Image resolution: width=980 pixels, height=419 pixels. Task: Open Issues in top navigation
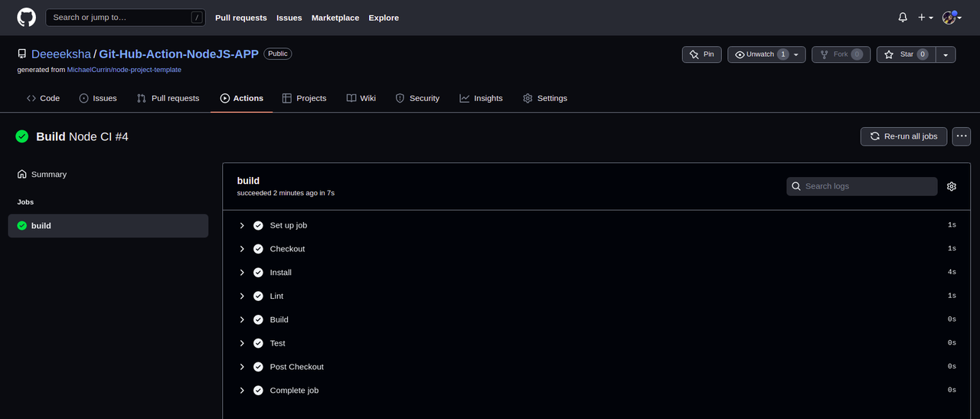point(289,18)
